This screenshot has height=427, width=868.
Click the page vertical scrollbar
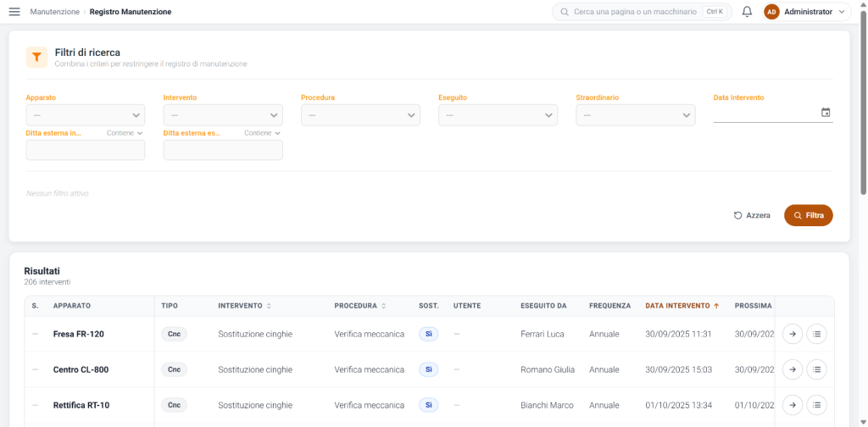point(864,103)
